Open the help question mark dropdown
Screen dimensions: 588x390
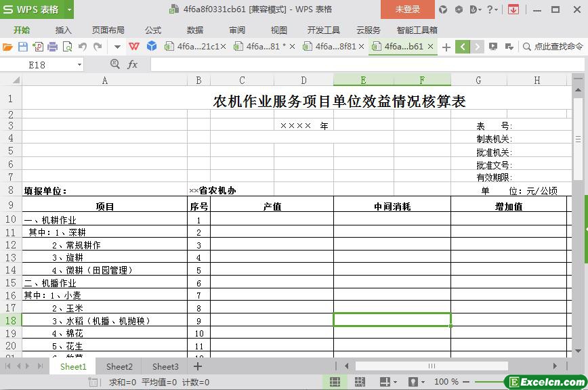click(492, 9)
